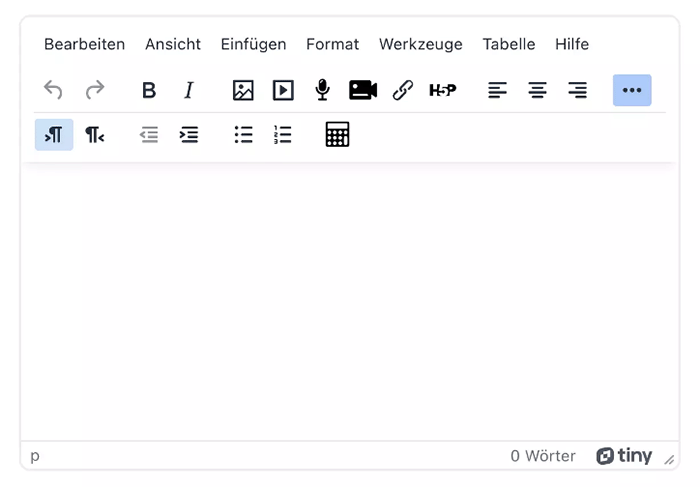The width and height of the screenshot is (700, 487).
Task: Insert a link with the chain icon
Action: (403, 91)
